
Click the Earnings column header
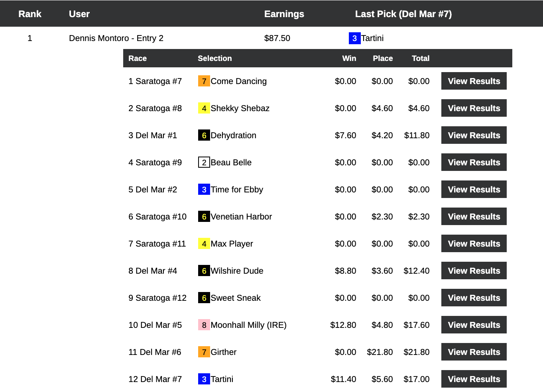(x=284, y=14)
